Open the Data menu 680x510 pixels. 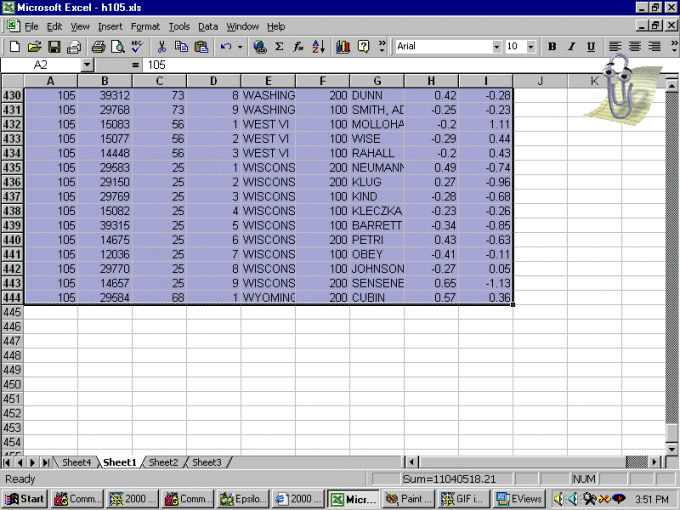pyautogui.click(x=208, y=26)
